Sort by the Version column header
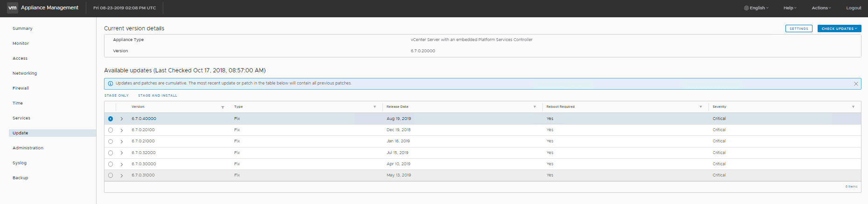 click(x=138, y=107)
